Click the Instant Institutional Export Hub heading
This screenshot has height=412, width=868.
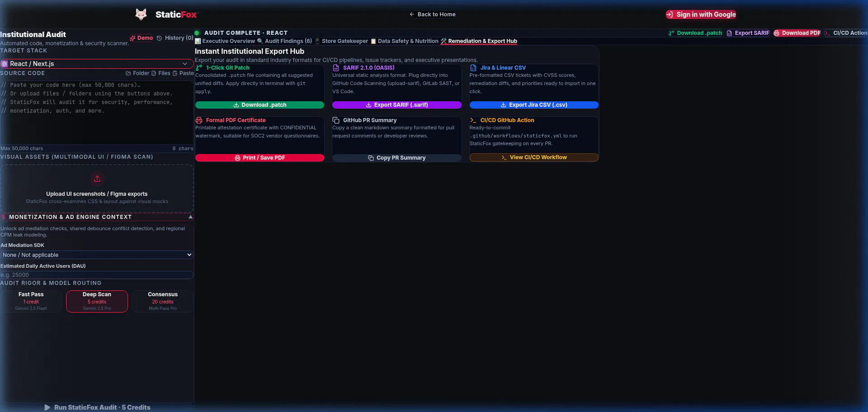(x=250, y=52)
